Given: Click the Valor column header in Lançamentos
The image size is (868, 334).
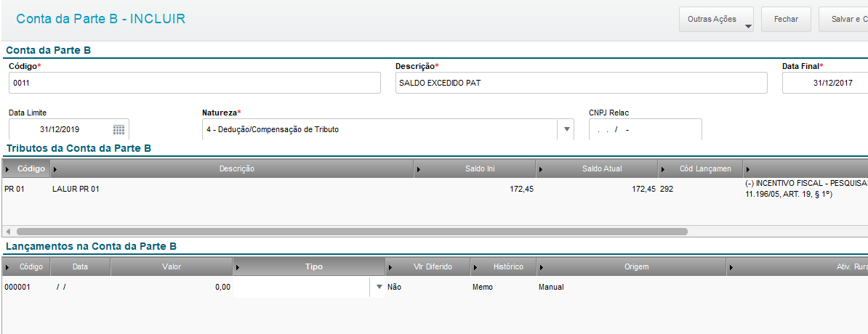Looking at the screenshot, I should click(172, 266).
